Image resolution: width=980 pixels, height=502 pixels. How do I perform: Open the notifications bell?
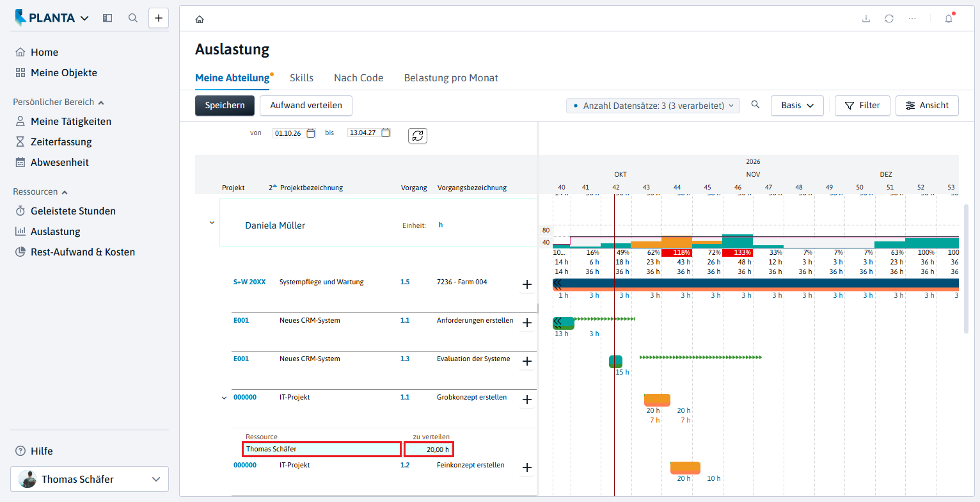tap(949, 19)
